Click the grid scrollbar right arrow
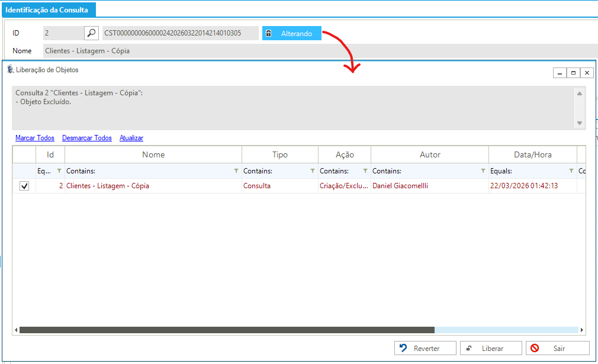 [x=582, y=330]
